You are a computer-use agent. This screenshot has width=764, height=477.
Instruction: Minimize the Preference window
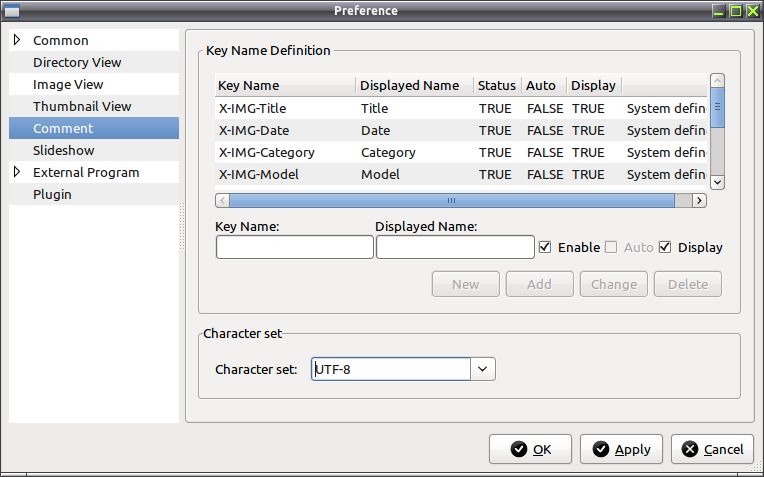click(719, 11)
